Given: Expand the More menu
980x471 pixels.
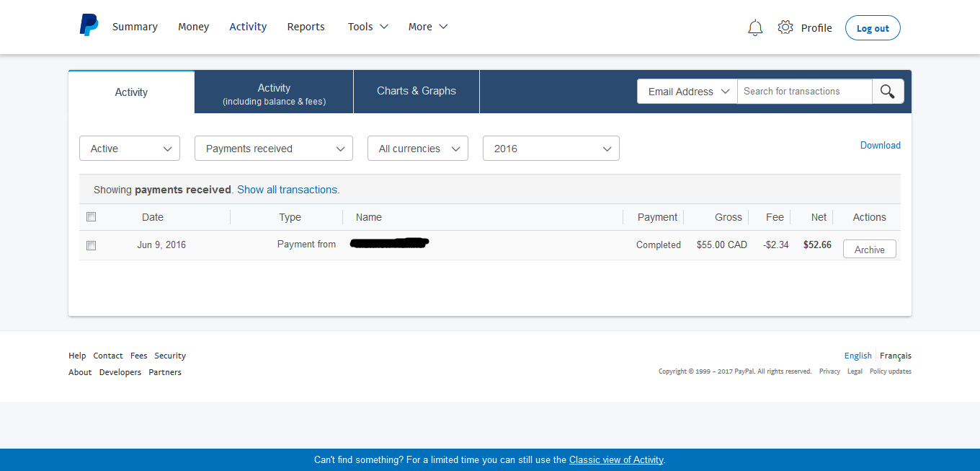Looking at the screenshot, I should click(427, 27).
